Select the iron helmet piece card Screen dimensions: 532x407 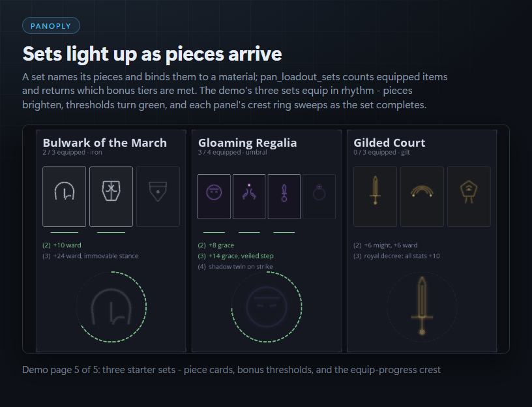click(x=64, y=196)
